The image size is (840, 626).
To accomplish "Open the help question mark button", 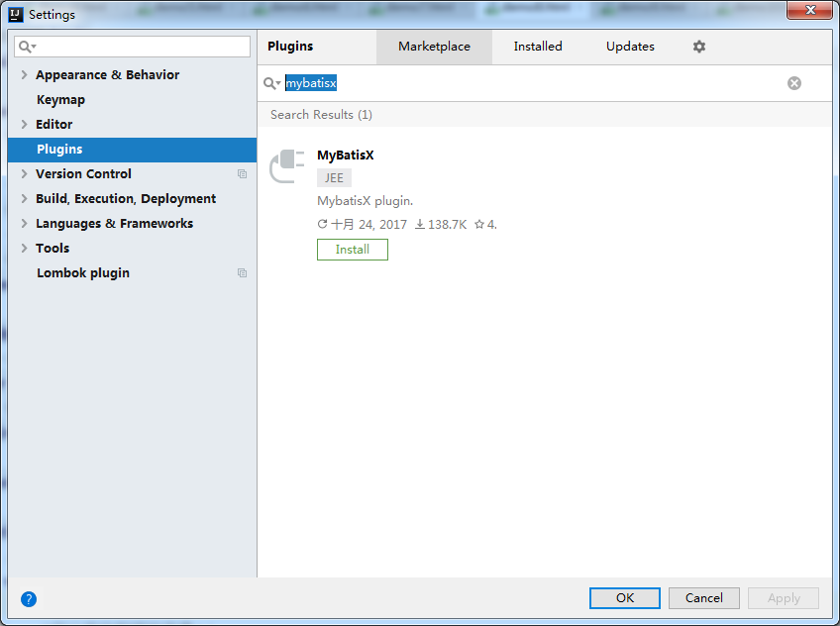I will 29,598.
